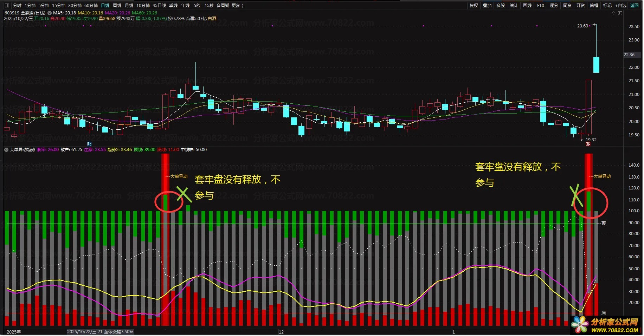Click the 中线轴: 50.00 value label
Screen dimensions: 644x336
194,150
